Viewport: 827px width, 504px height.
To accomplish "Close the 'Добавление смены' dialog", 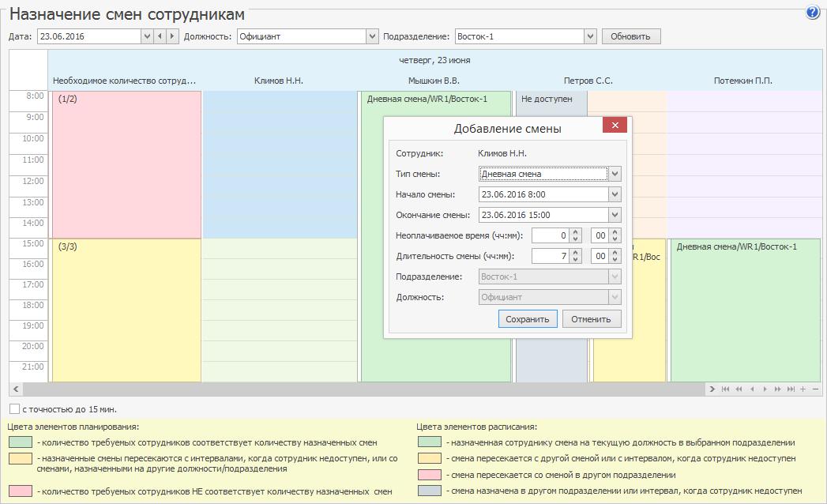I will 615,126.
